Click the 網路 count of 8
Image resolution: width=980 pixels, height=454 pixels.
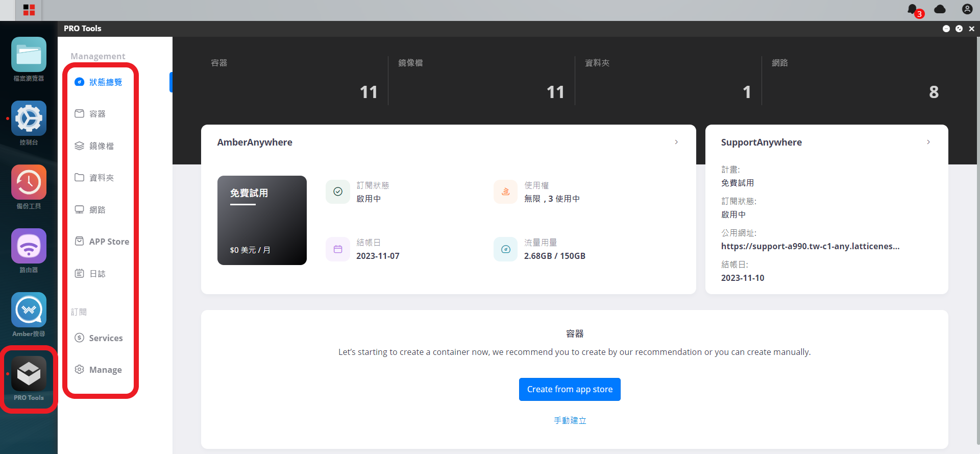[x=934, y=92]
